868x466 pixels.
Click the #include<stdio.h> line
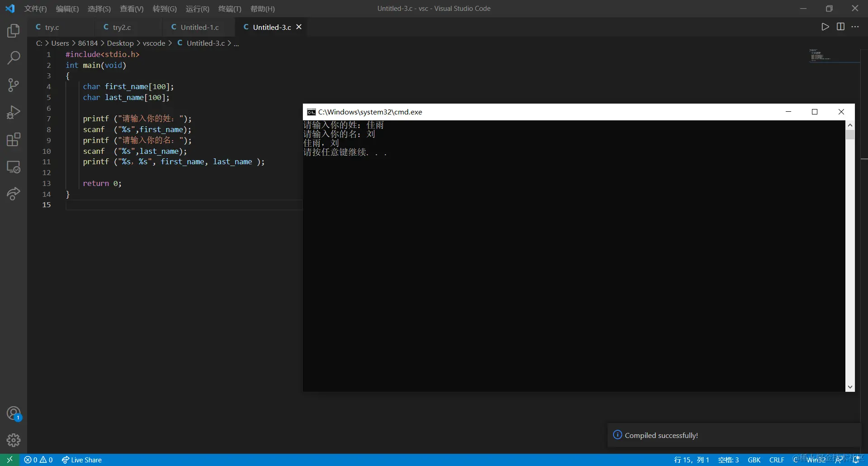click(103, 54)
